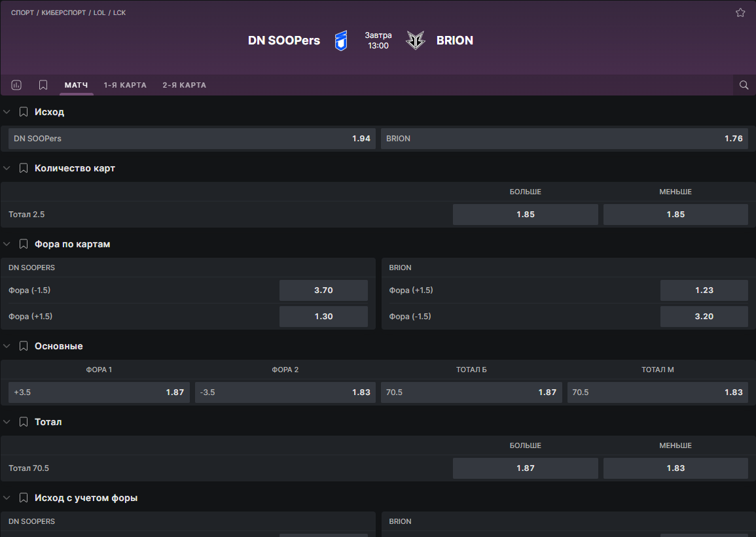Bet on DN SOOPers win at 1.94
The width and height of the screenshot is (756, 537).
click(x=192, y=139)
